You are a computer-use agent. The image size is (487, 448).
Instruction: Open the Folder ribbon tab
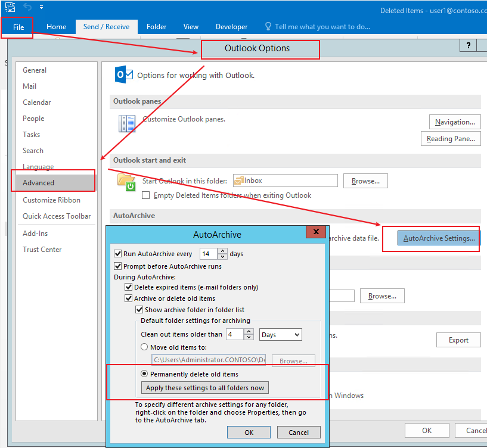point(157,27)
